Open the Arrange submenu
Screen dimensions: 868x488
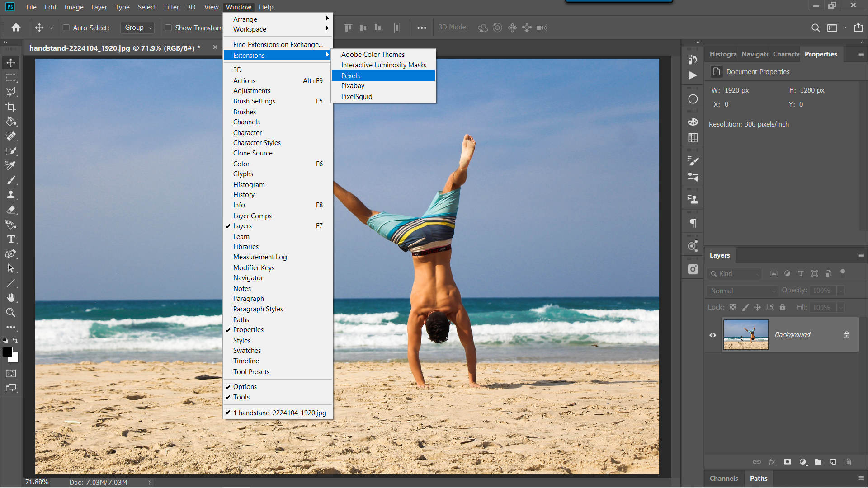pyautogui.click(x=277, y=19)
